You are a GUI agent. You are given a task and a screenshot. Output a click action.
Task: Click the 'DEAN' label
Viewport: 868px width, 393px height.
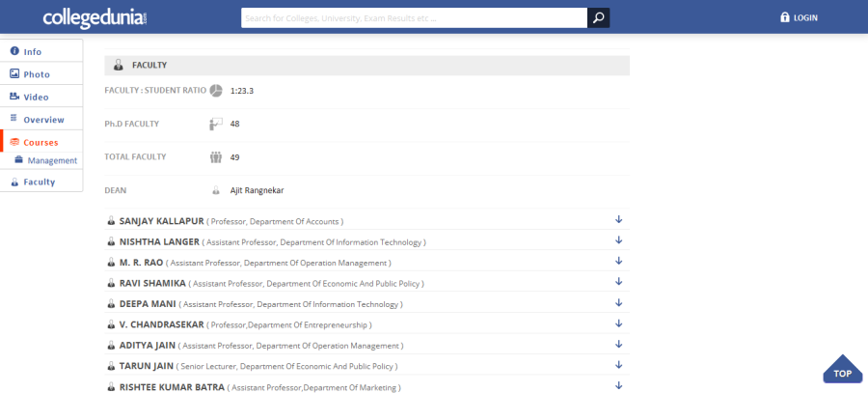tap(115, 190)
